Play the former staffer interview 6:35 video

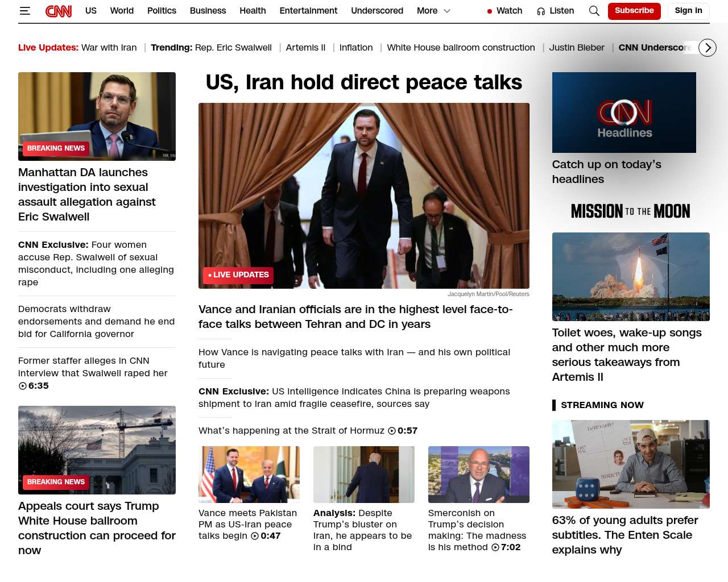23,386
